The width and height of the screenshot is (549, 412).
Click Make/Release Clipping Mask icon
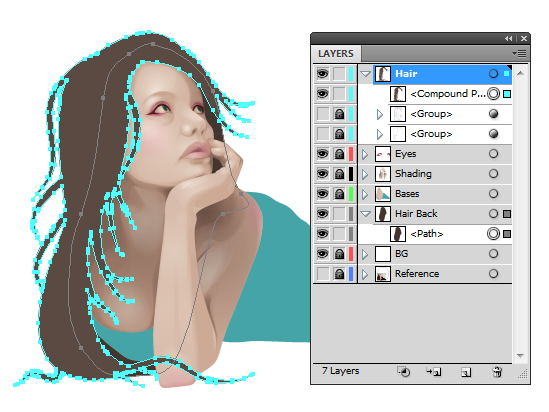click(404, 371)
